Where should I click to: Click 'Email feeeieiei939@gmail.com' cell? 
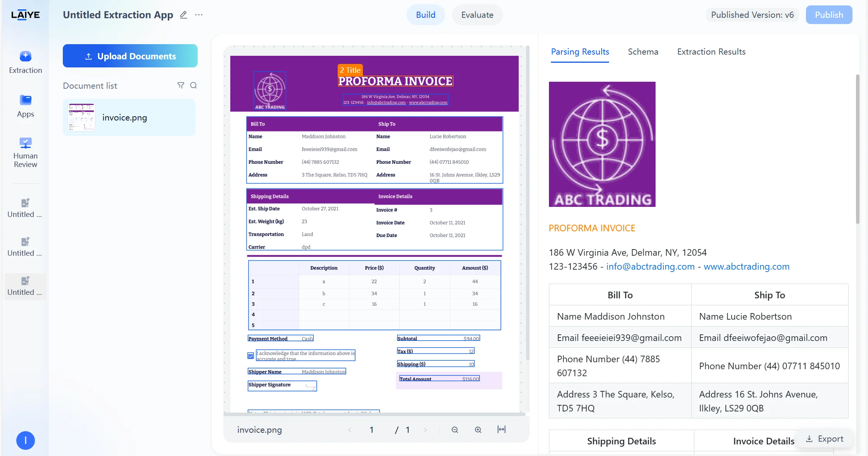point(620,337)
